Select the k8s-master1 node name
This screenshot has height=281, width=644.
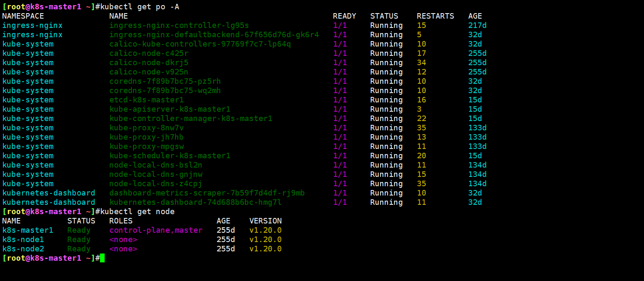tap(28, 230)
